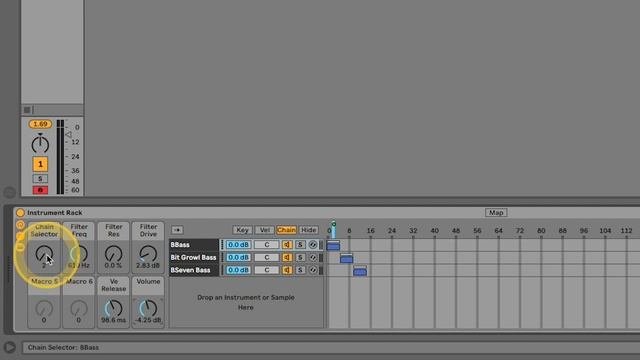Click the Map button in the rack title bar
The image size is (640, 360).
(496, 213)
